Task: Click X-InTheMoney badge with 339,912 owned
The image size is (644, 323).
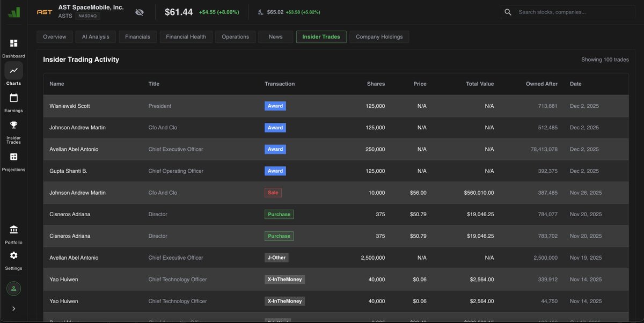Action: click(285, 280)
